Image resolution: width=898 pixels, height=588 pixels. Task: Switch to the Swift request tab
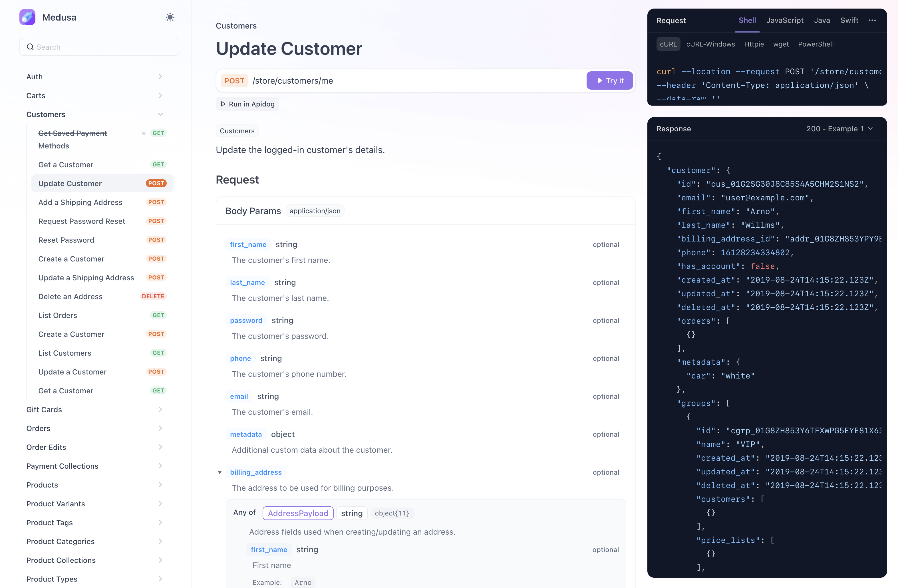(849, 20)
